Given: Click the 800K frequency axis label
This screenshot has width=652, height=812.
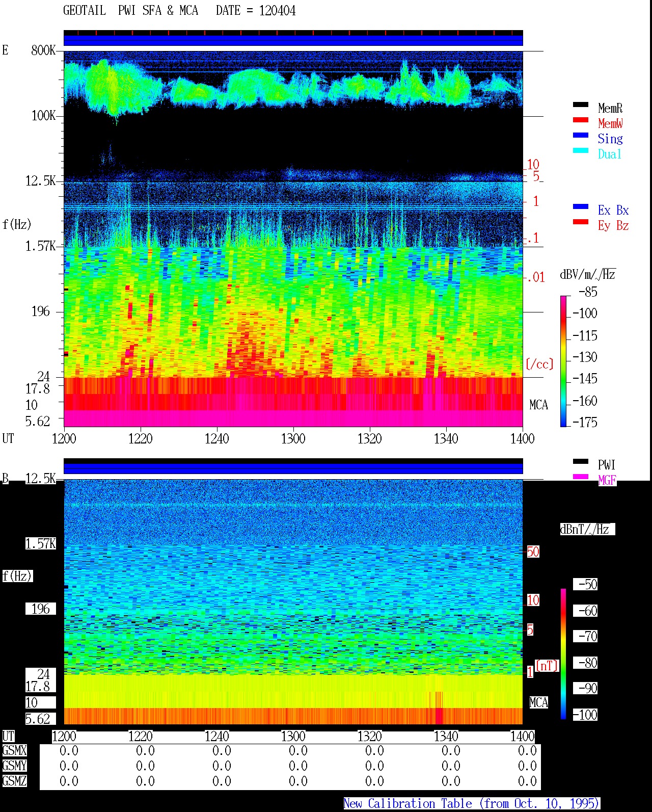Looking at the screenshot, I should click(43, 50).
